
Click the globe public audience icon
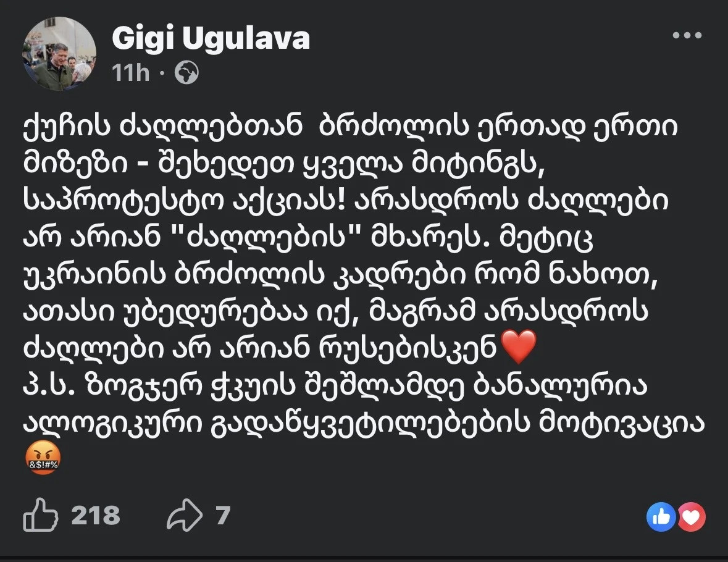coord(186,74)
